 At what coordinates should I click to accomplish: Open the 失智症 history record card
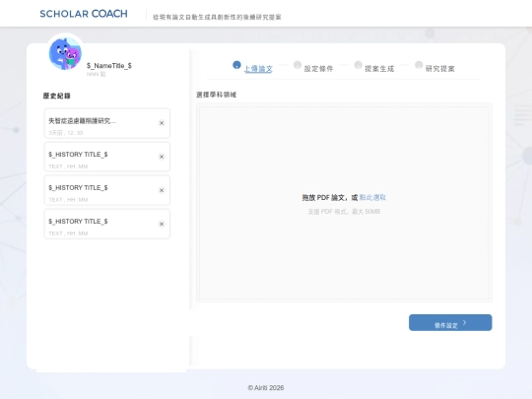(x=106, y=123)
